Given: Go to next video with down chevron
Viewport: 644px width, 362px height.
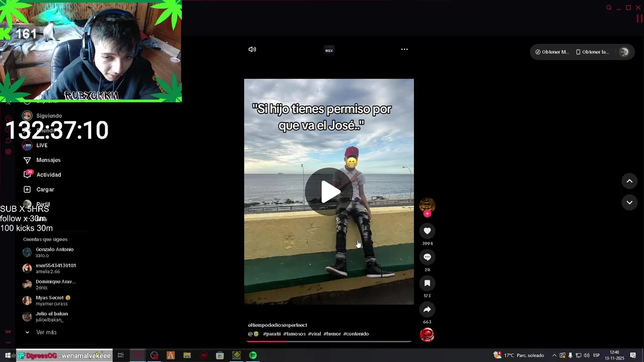Looking at the screenshot, I should pyautogui.click(x=629, y=202).
